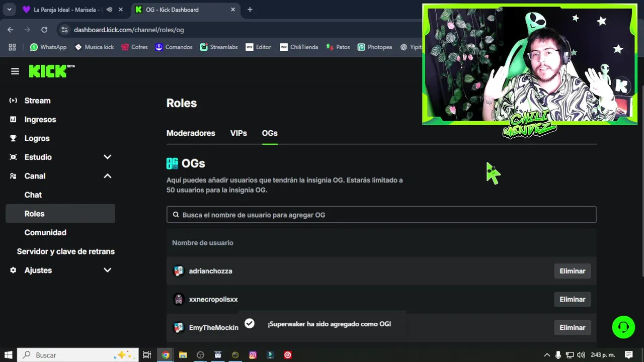This screenshot has height=362, width=644.
Task: Remove xxnecropolisxx from OGs
Action: pos(573,299)
